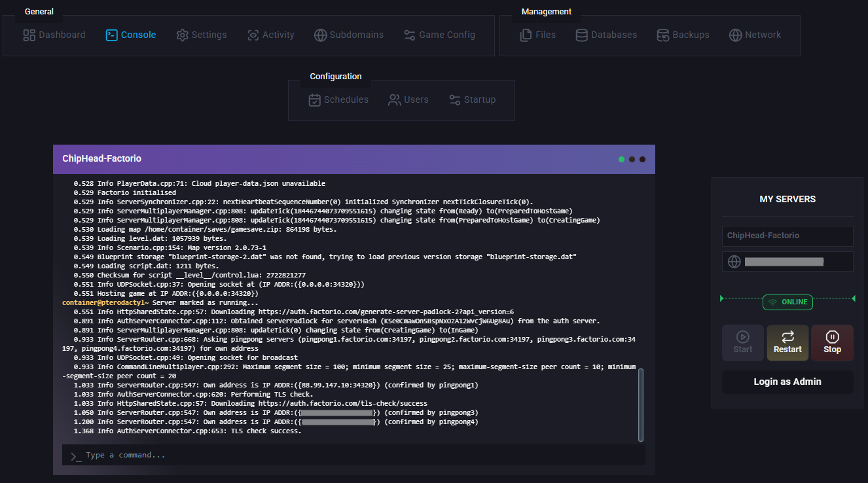Click the Start server button

coord(743,343)
